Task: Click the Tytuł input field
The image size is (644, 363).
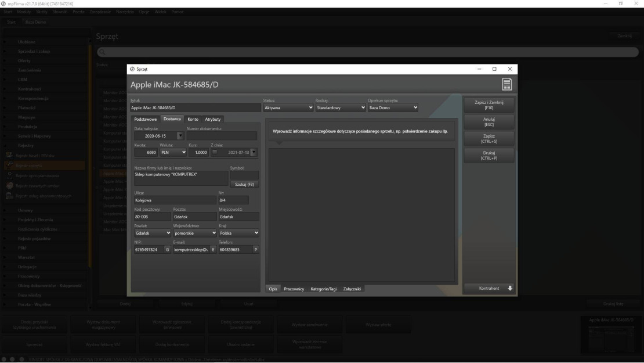Action: point(196,107)
